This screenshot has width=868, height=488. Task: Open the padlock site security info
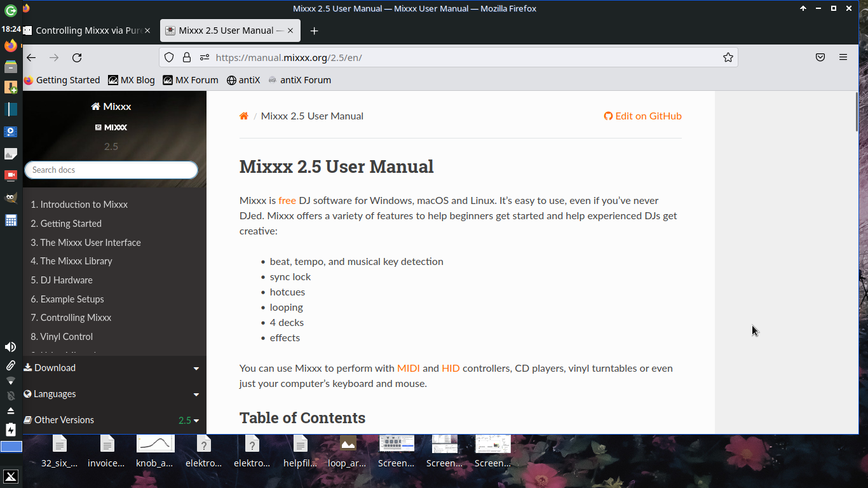click(187, 57)
